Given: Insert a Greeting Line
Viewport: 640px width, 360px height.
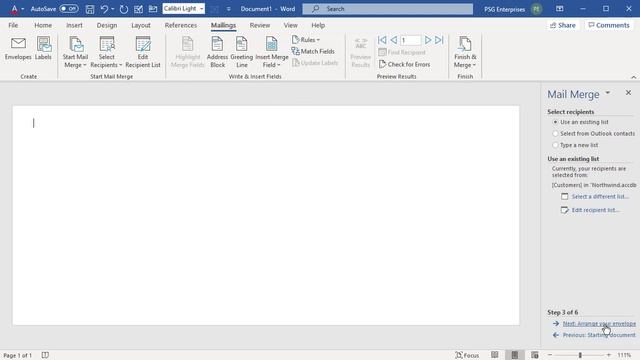Looking at the screenshot, I should (x=242, y=52).
